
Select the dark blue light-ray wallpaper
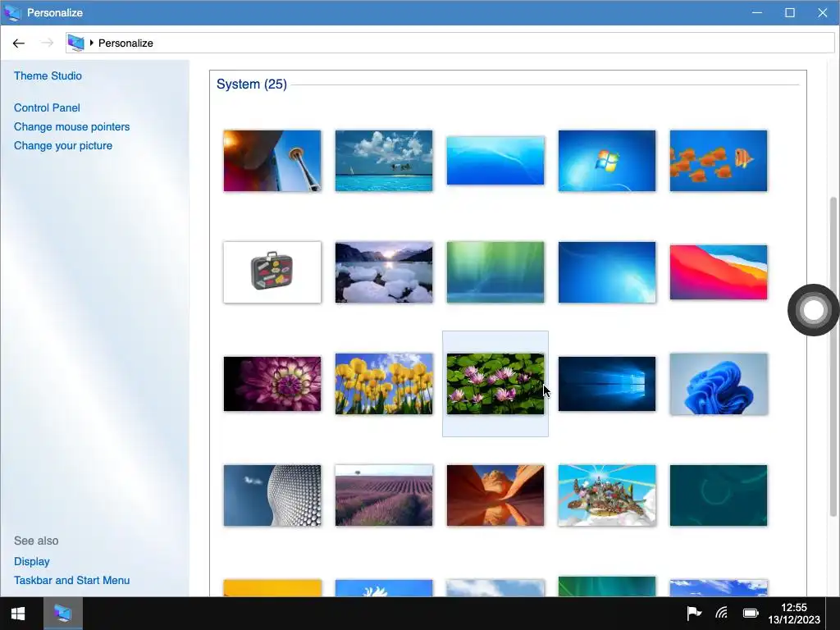[606, 272]
